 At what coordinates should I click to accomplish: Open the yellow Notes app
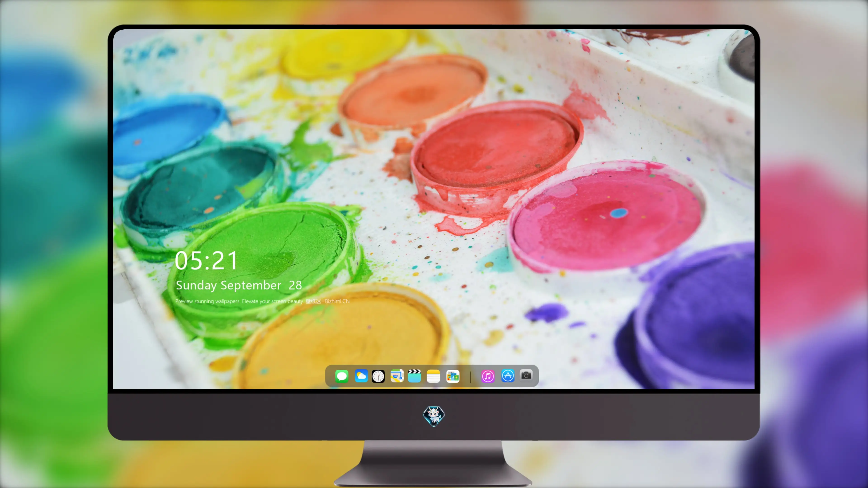tap(433, 376)
